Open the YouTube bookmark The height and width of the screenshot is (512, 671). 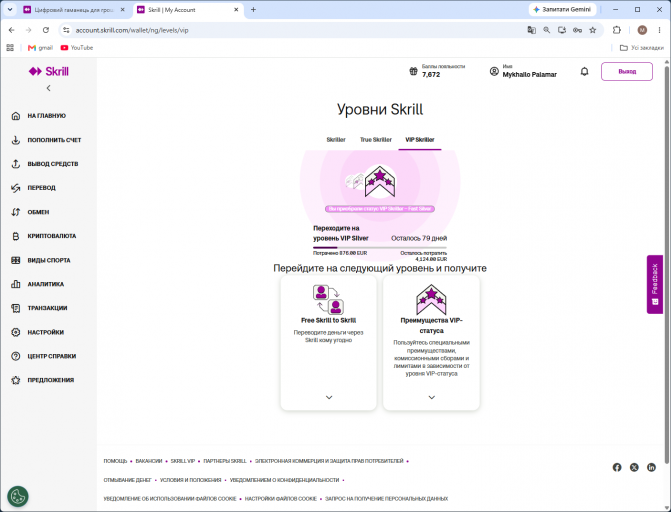pos(77,48)
